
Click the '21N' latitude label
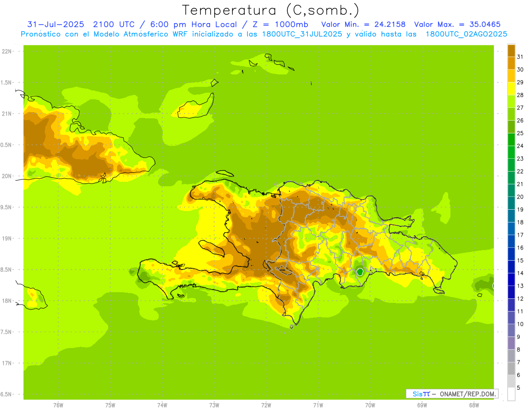coord(7,114)
